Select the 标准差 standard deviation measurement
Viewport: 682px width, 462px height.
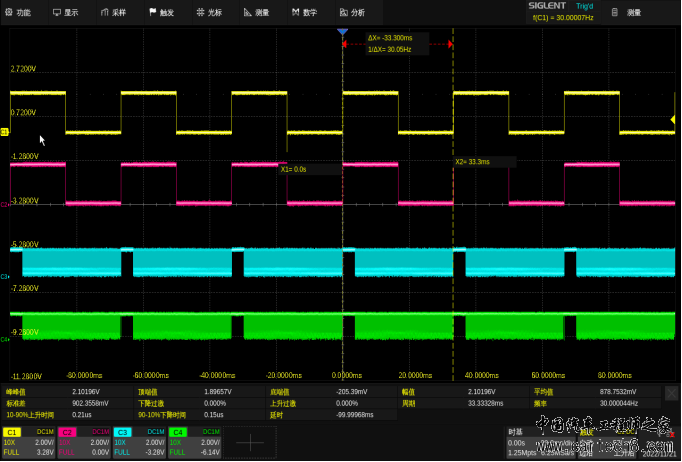67,404
